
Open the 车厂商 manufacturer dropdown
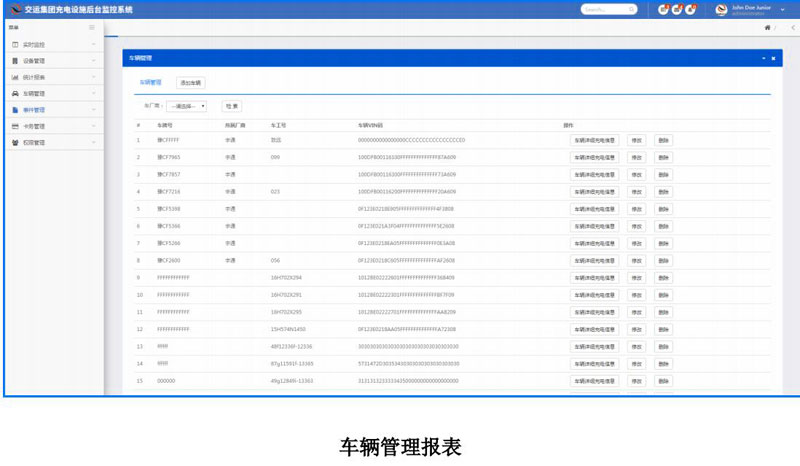pyautogui.click(x=187, y=105)
